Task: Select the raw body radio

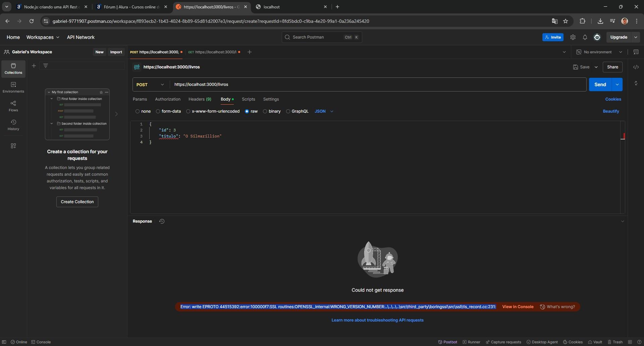Action: point(247,111)
